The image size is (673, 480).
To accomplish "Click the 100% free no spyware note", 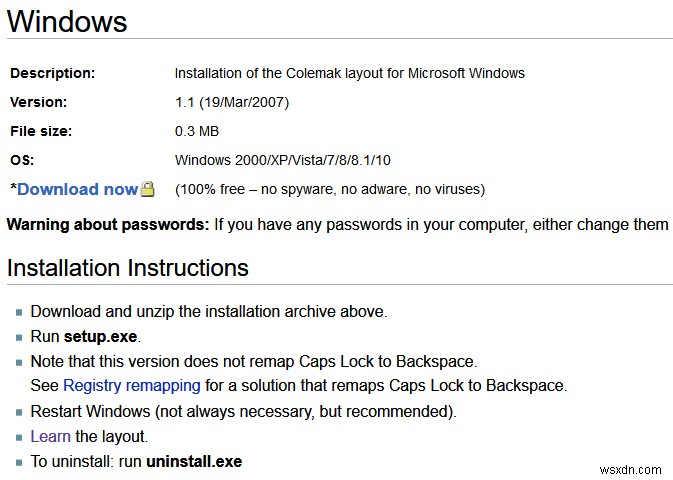I will [329, 189].
